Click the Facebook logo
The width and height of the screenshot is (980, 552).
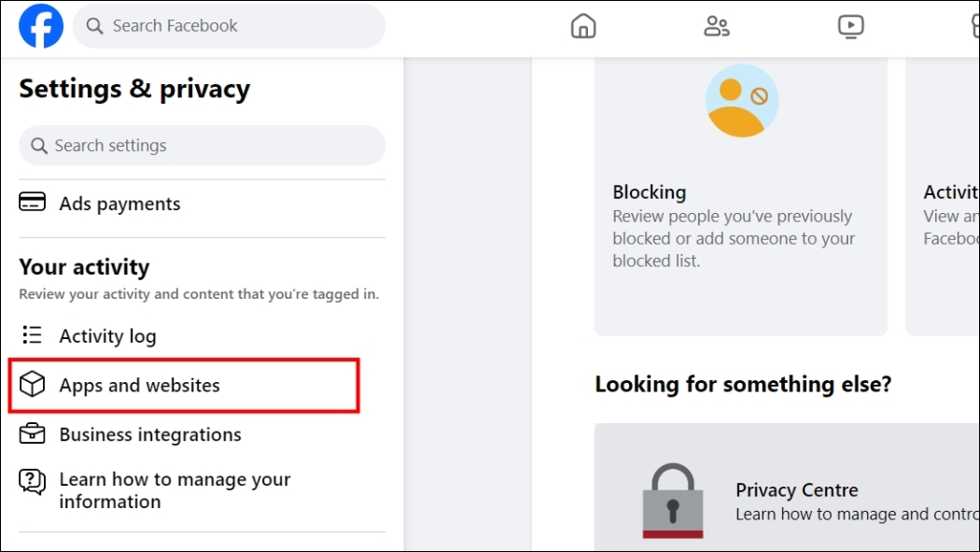pyautogui.click(x=40, y=25)
